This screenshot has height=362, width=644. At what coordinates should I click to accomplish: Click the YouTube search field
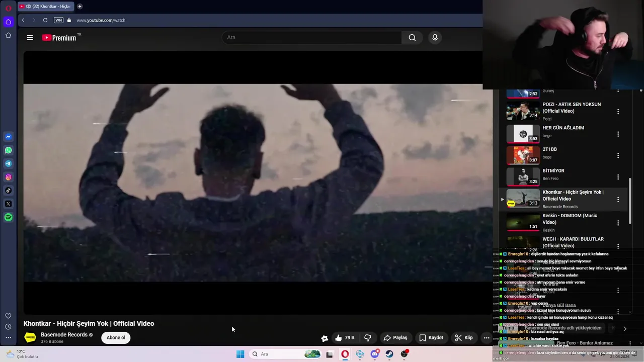tap(312, 37)
